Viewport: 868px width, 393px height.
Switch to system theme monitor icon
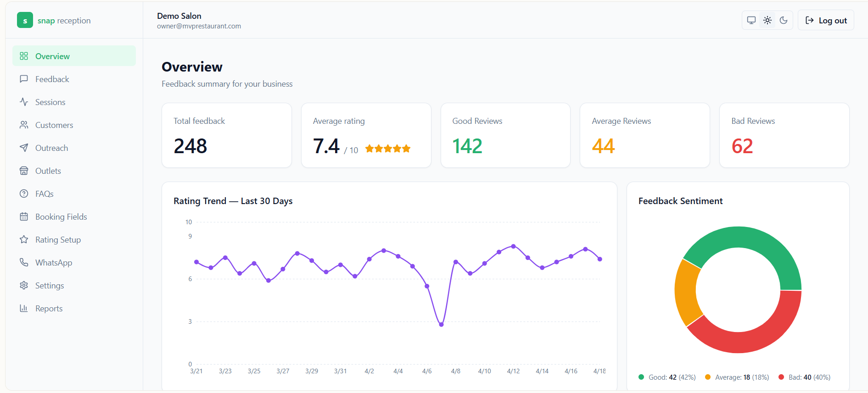click(751, 20)
